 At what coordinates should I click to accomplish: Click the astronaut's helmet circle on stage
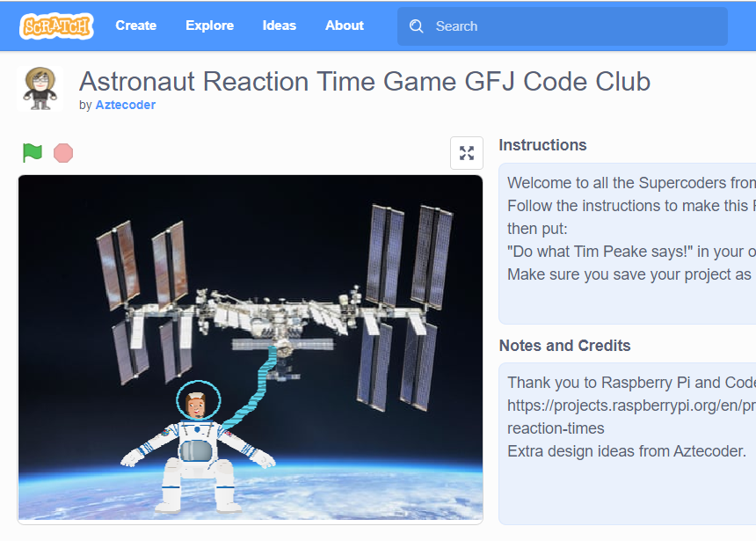point(199,400)
